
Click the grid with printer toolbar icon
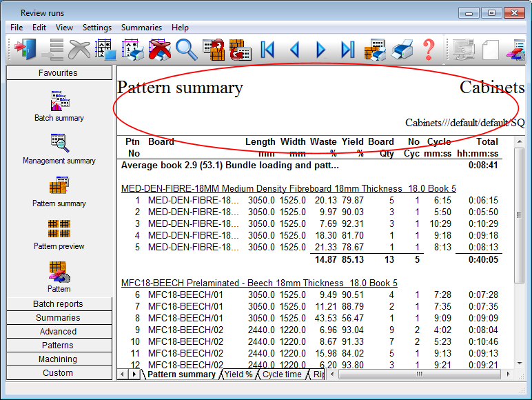pyautogui.click(x=133, y=50)
